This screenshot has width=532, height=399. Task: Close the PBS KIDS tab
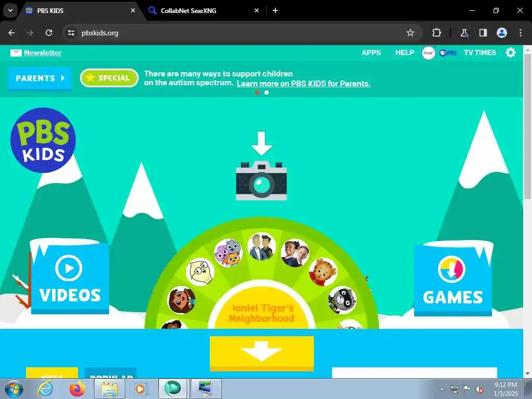pyautogui.click(x=133, y=10)
